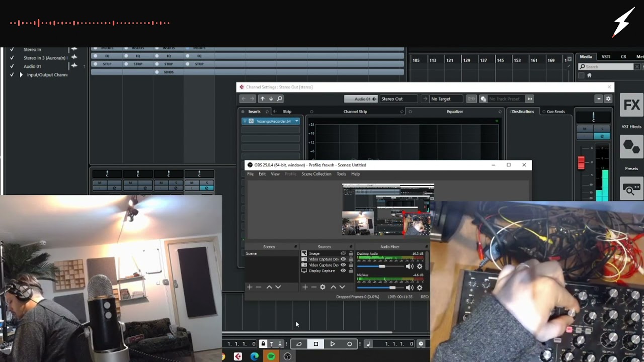This screenshot has height=362, width=644.
Task: Click the Spotify icon in taskbar
Action: [271, 356]
